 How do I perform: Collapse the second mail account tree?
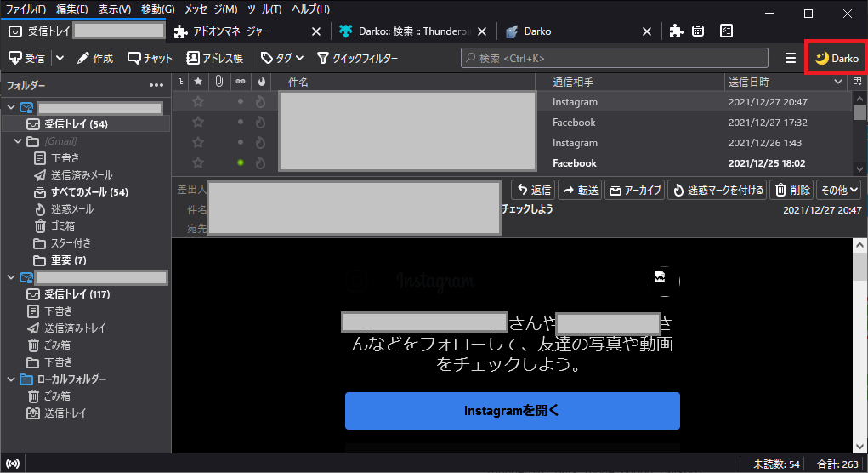pyautogui.click(x=11, y=277)
